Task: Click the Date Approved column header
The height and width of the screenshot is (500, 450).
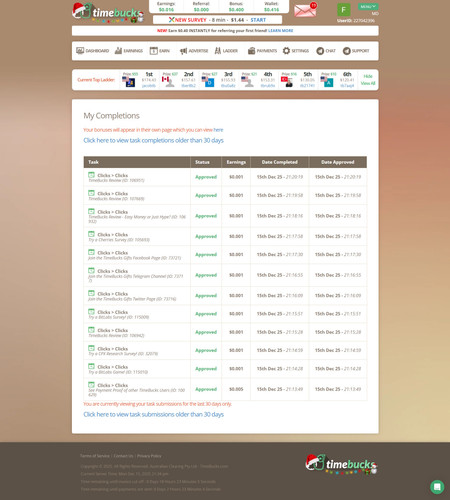Action: [338, 162]
